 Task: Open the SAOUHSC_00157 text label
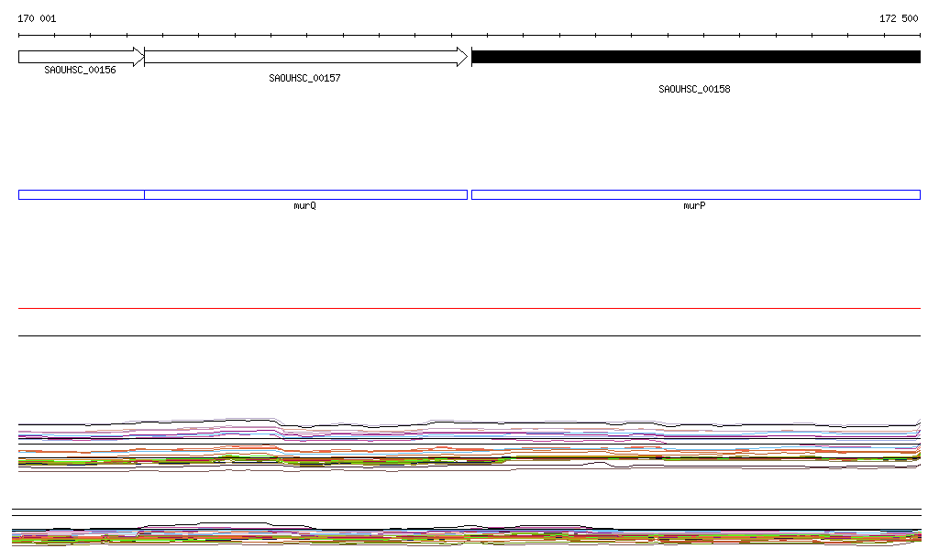304,78
